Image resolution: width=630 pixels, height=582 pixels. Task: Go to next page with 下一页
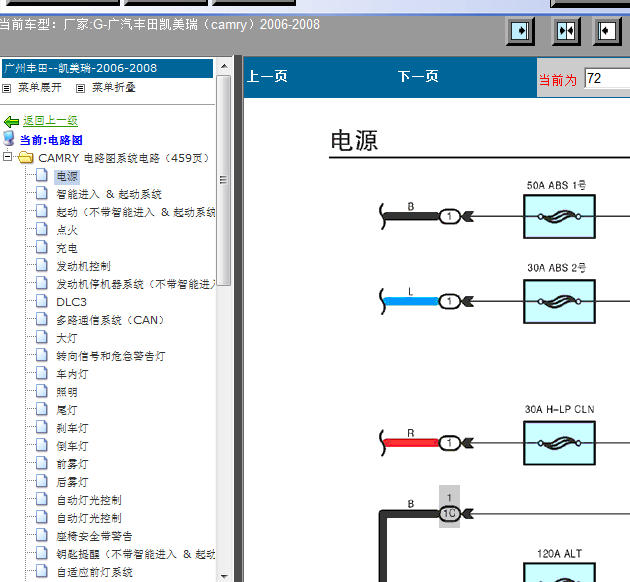tap(418, 76)
